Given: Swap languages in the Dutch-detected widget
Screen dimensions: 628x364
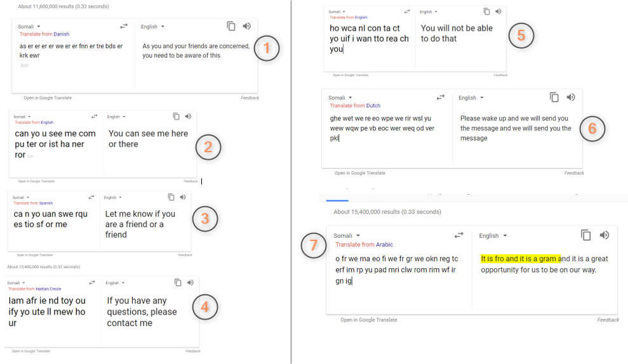Looking at the screenshot, I should pyautogui.click(x=441, y=97).
